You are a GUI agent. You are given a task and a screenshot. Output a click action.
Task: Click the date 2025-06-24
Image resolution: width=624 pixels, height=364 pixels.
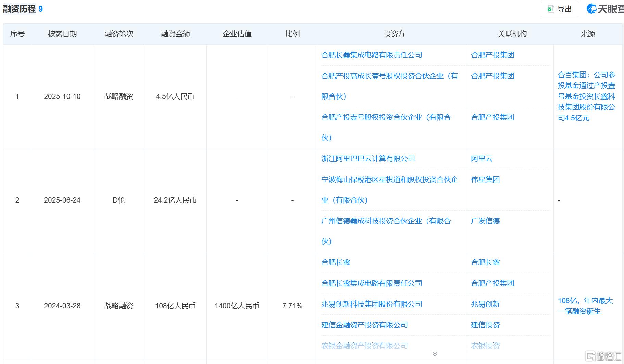pos(62,200)
